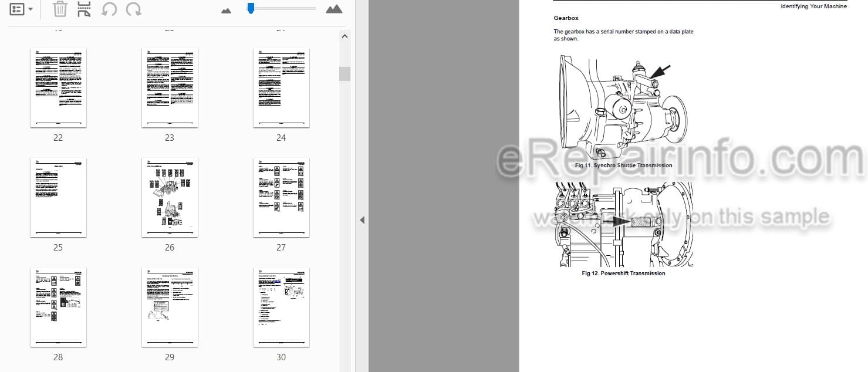
Task: Select page 26 thumbnail
Action: pos(170,197)
